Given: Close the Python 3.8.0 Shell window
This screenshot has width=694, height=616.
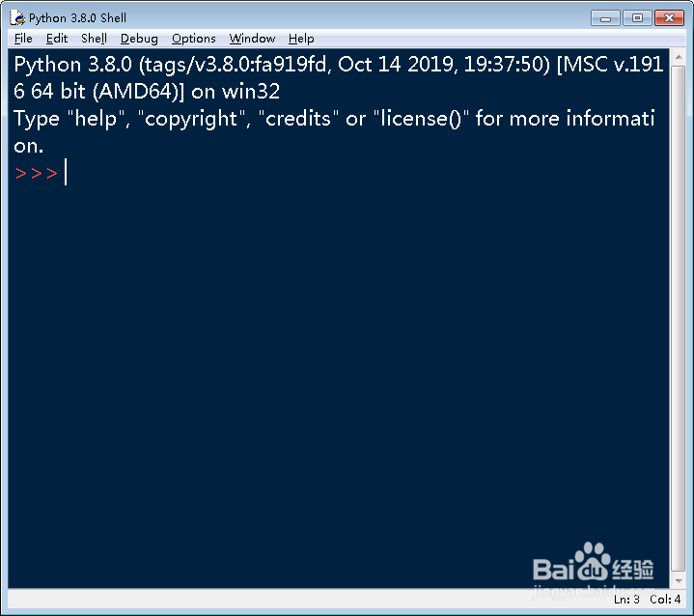Looking at the screenshot, I should 667,17.
